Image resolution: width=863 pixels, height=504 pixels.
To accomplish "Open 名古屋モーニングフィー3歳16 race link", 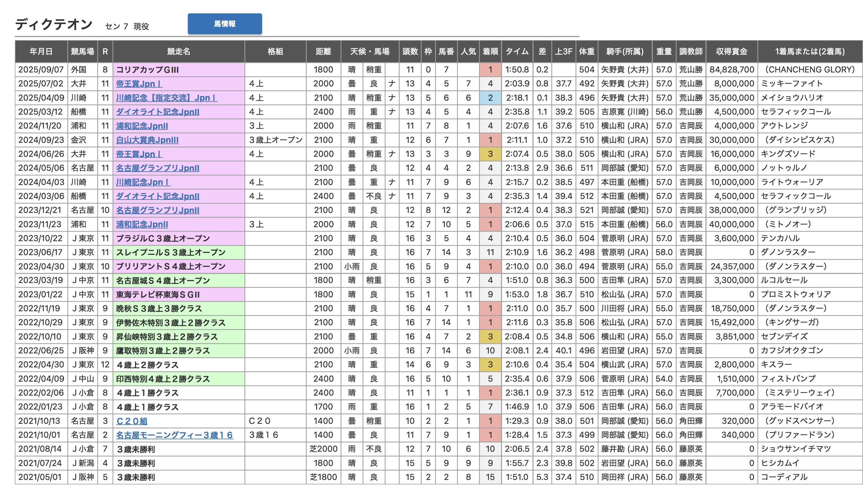I will coord(174,435).
